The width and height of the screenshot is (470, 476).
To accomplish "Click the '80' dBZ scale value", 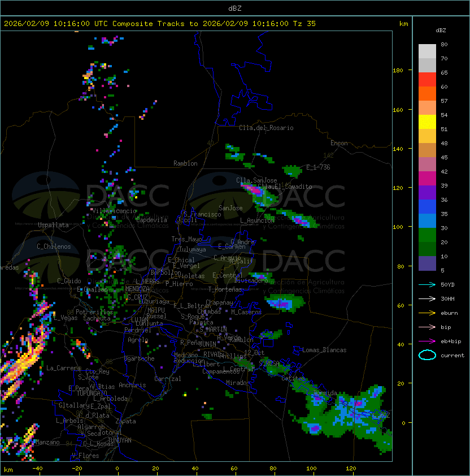I will (x=444, y=44).
